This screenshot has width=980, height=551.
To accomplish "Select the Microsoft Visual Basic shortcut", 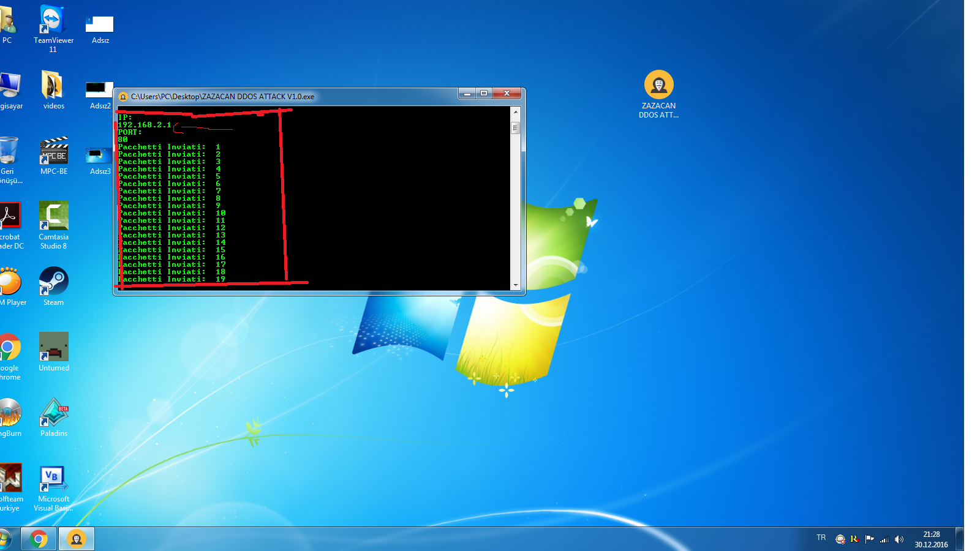I will (53, 489).
